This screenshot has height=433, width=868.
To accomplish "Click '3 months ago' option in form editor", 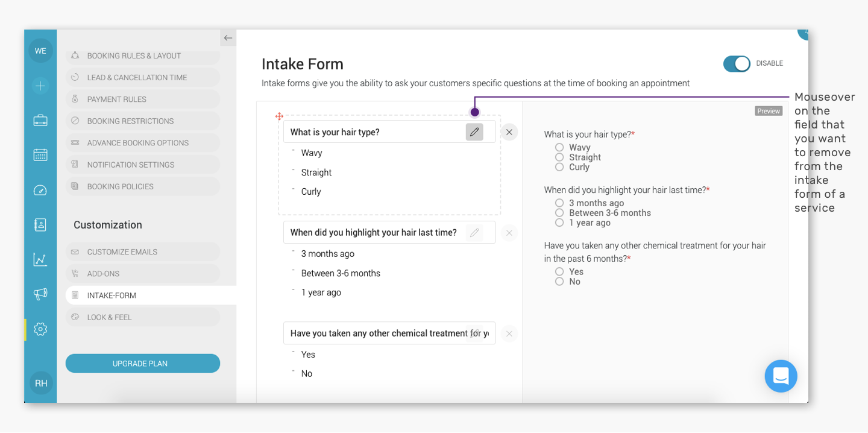I will pyautogui.click(x=328, y=254).
